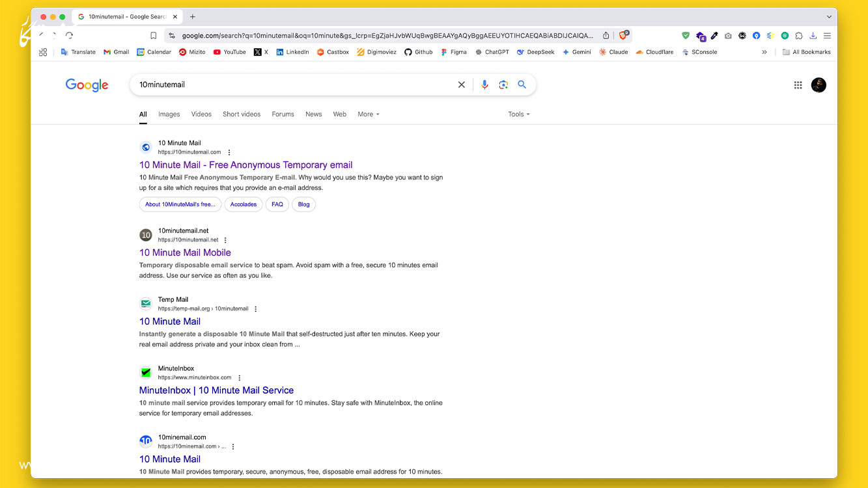This screenshot has height=488, width=868.
Task: Open the "10 Minute Mail Mobile" result
Action: (x=185, y=252)
